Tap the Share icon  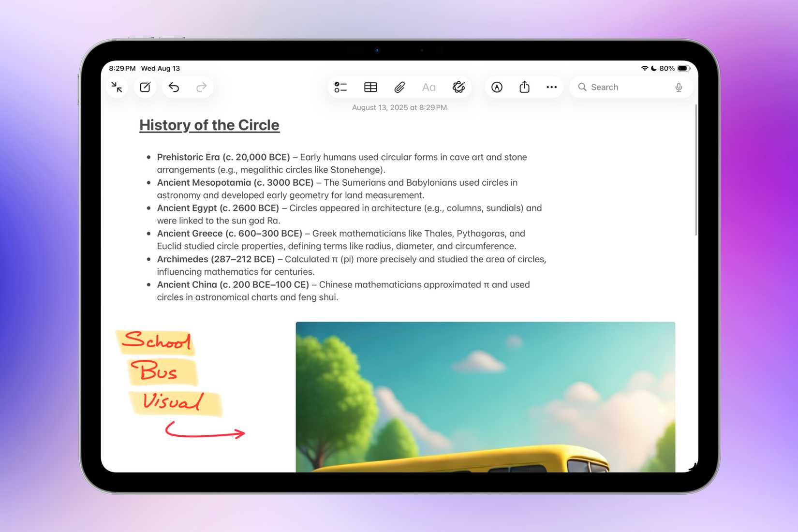pos(524,87)
